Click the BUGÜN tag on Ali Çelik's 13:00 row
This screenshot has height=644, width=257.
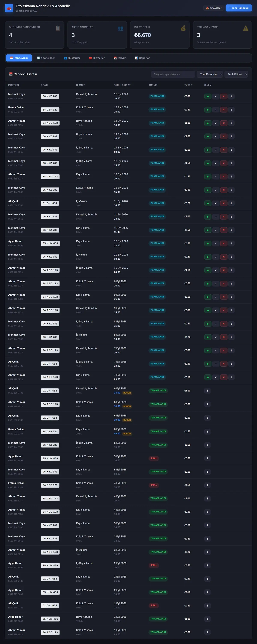point(127,393)
